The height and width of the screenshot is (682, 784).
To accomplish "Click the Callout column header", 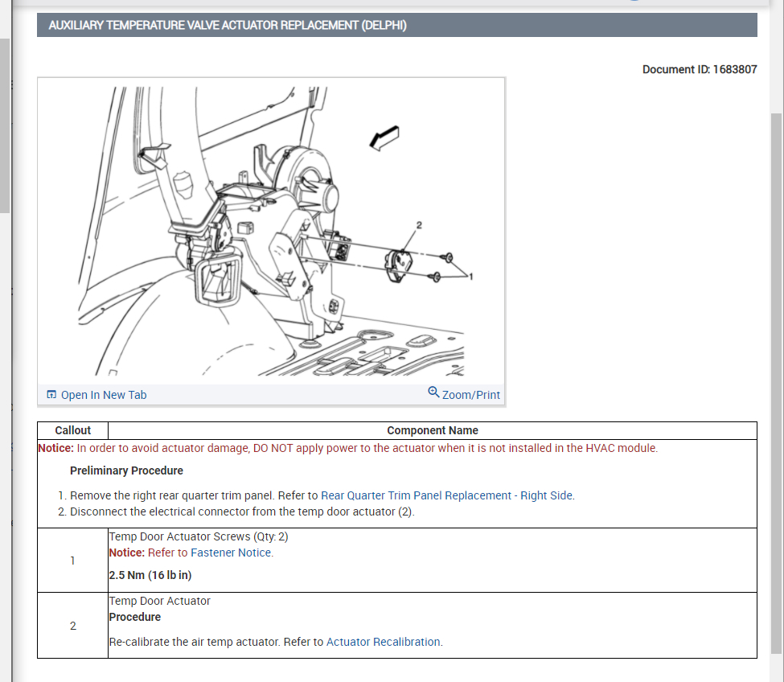I will click(x=73, y=430).
